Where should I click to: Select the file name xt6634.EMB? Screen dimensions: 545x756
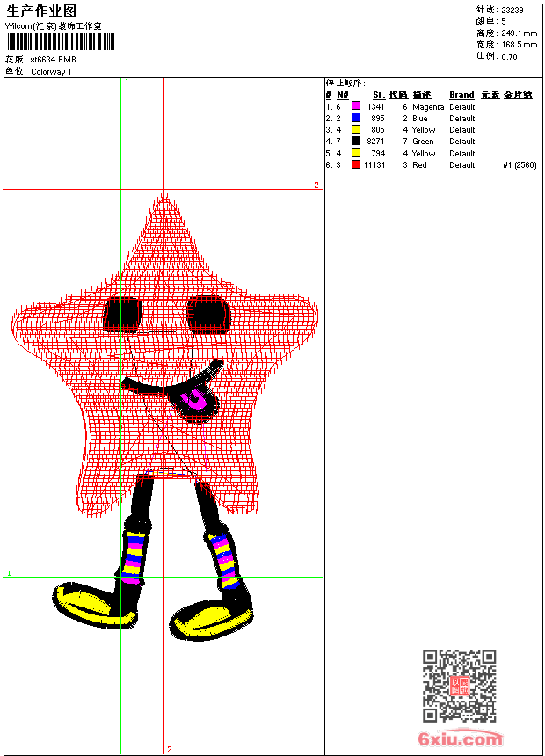[x=53, y=59]
